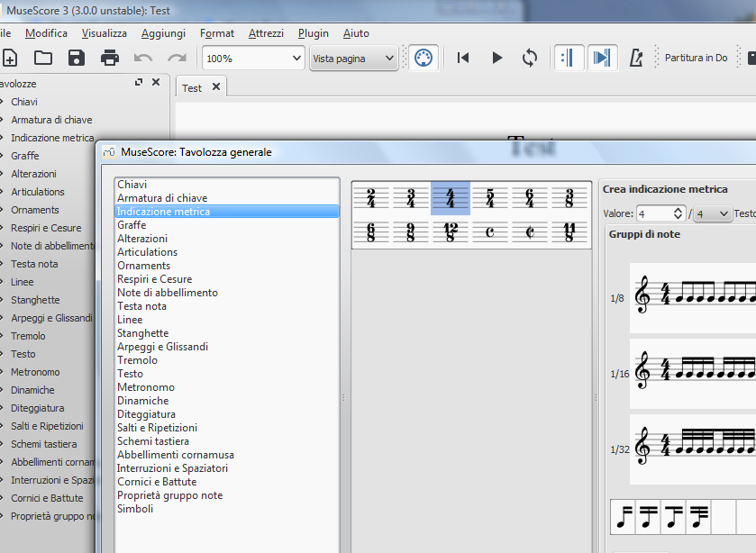The height and width of the screenshot is (553, 756).
Task: Open the Aiuto menu
Action: point(356,33)
